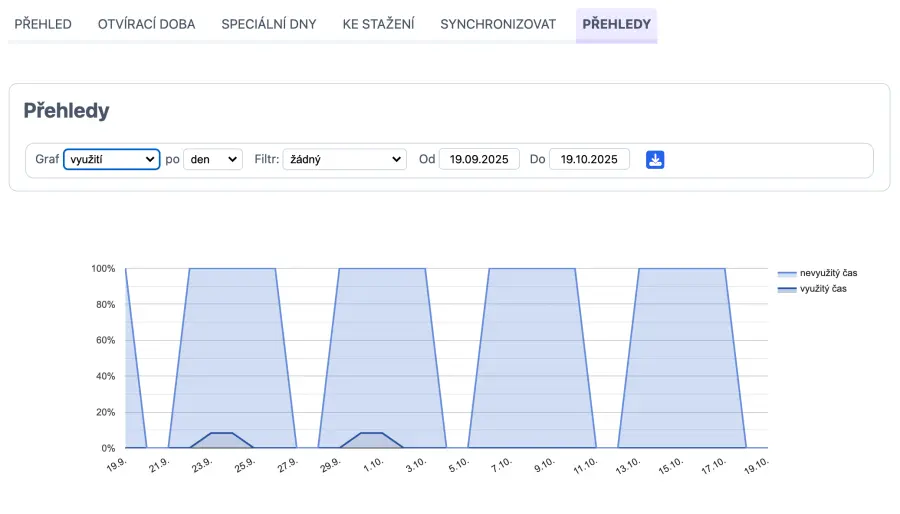
Task: Click the used-time bump near 1.10.
Action: [371, 440]
